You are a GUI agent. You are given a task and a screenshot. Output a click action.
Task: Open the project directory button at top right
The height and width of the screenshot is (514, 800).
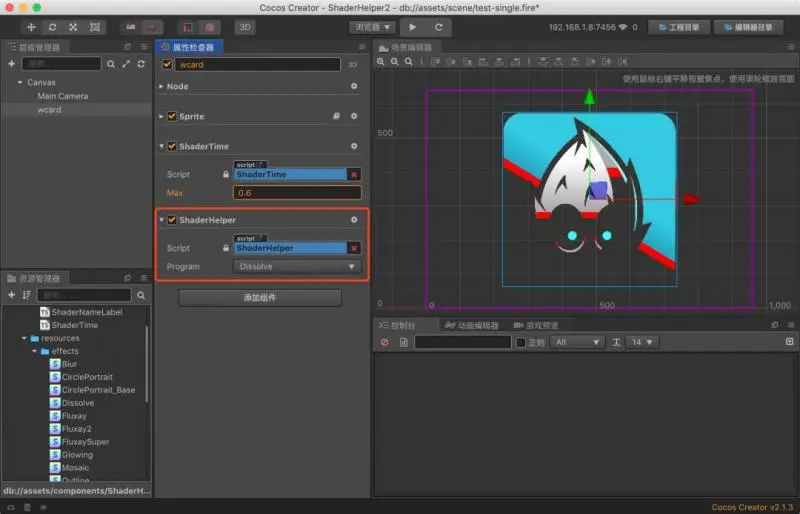point(679,27)
